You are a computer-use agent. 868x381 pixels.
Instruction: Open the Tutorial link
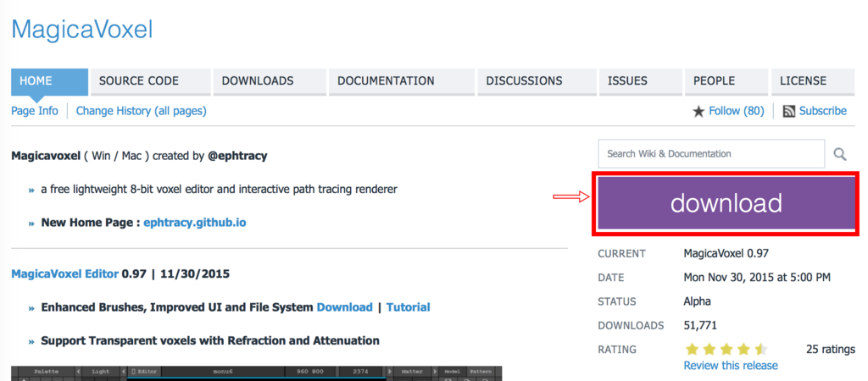click(408, 306)
